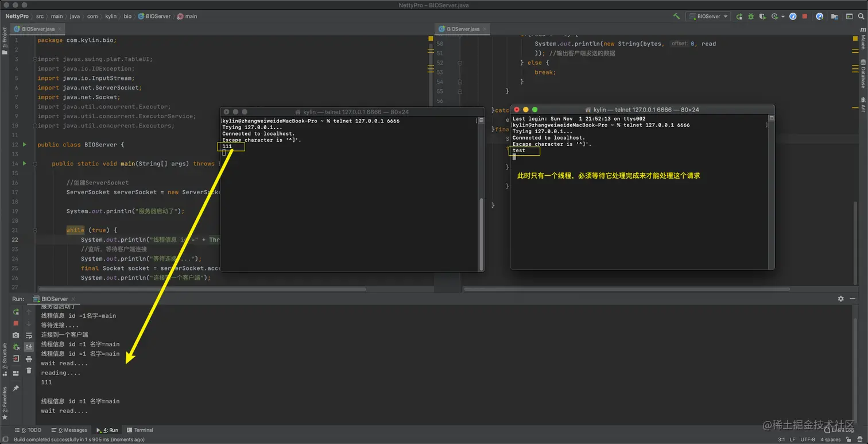Screen dimensions: 868x444
Task: Rerun BIOServer in the Run panel
Action: tap(16, 312)
